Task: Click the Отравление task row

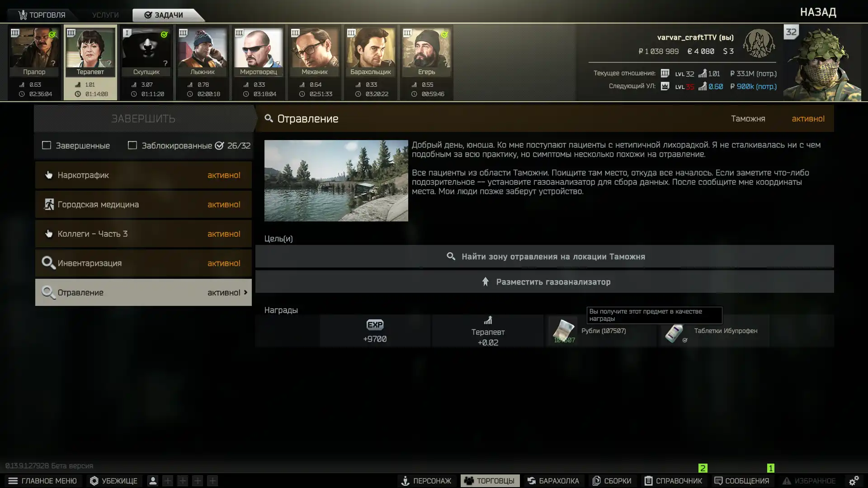Action: coord(143,292)
